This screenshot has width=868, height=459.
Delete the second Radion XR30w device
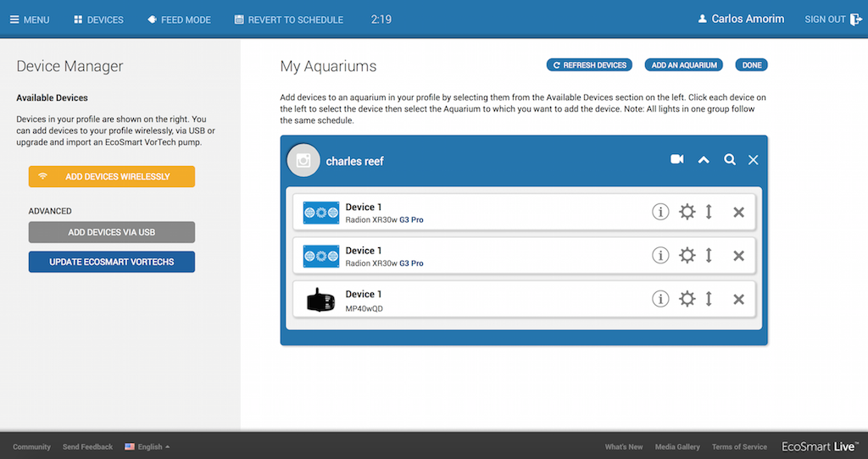[738, 256]
